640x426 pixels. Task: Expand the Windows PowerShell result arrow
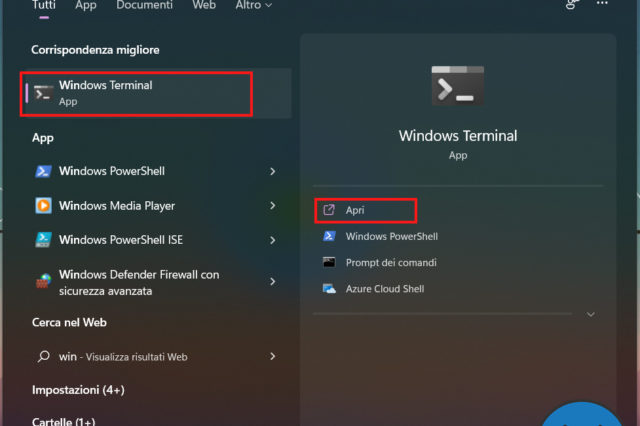[273, 172]
